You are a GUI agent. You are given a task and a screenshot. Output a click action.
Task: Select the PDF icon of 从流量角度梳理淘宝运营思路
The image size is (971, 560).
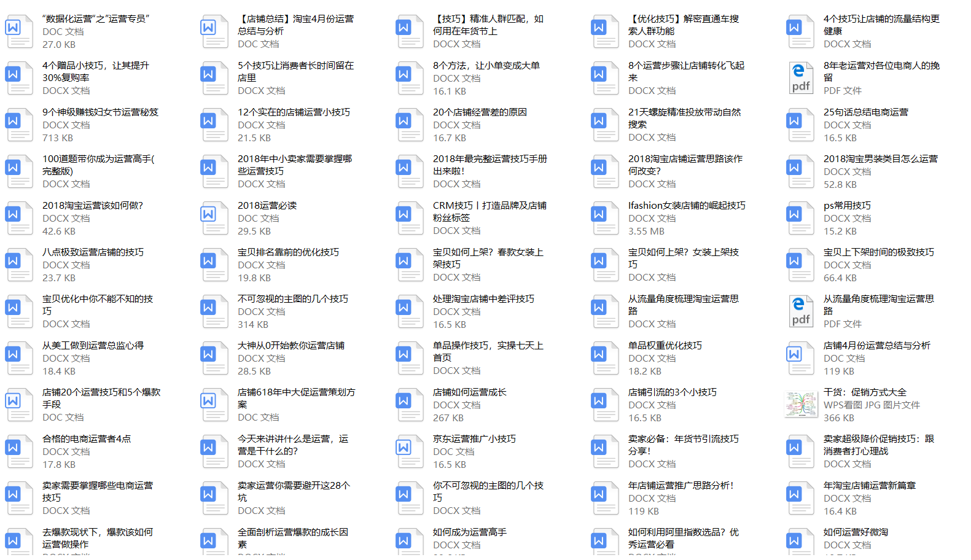(x=800, y=311)
